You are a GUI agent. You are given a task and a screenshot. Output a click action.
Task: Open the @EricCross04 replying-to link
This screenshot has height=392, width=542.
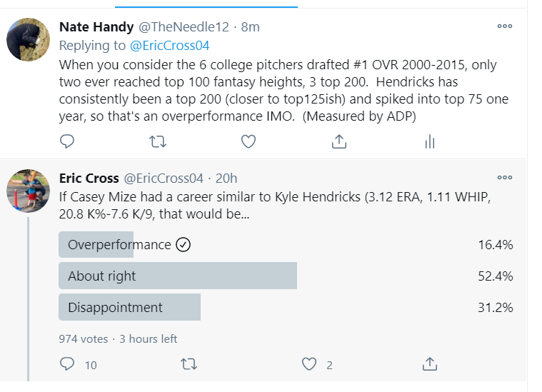pyautogui.click(x=169, y=46)
